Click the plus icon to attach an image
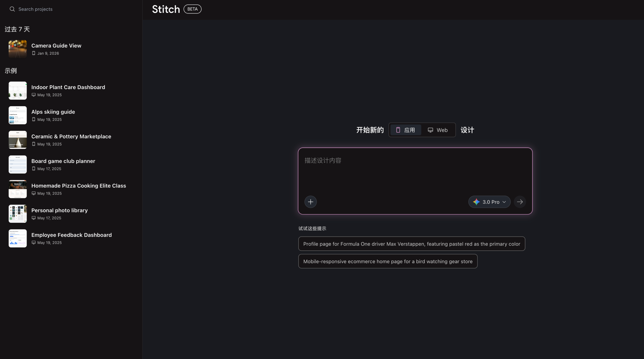This screenshot has width=644, height=359. 310,202
